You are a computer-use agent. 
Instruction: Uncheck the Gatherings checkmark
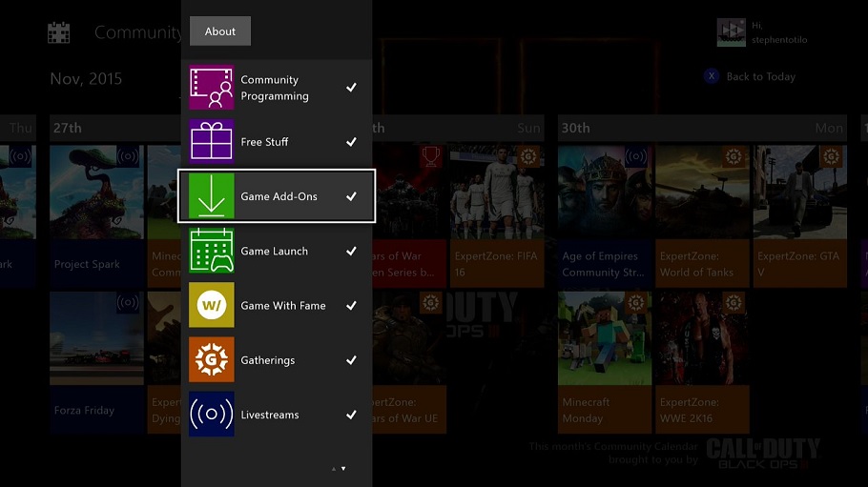[x=351, y=359]
